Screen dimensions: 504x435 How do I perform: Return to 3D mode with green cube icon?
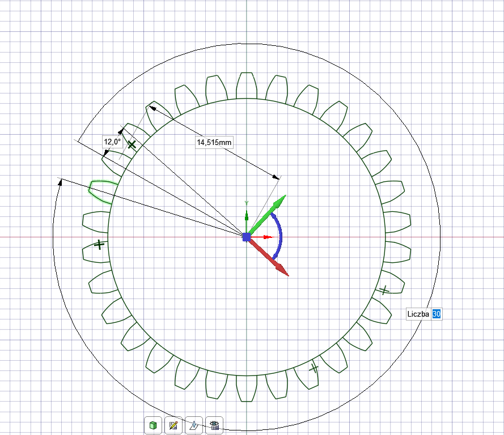pyautogui.click(x=153, y=425)
